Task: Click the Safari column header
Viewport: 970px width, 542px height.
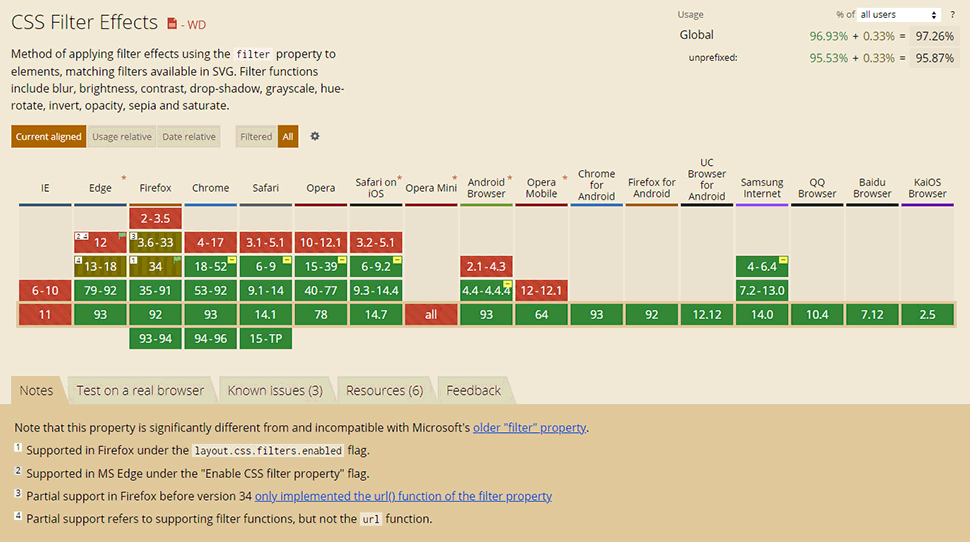Action: point(265,187)
